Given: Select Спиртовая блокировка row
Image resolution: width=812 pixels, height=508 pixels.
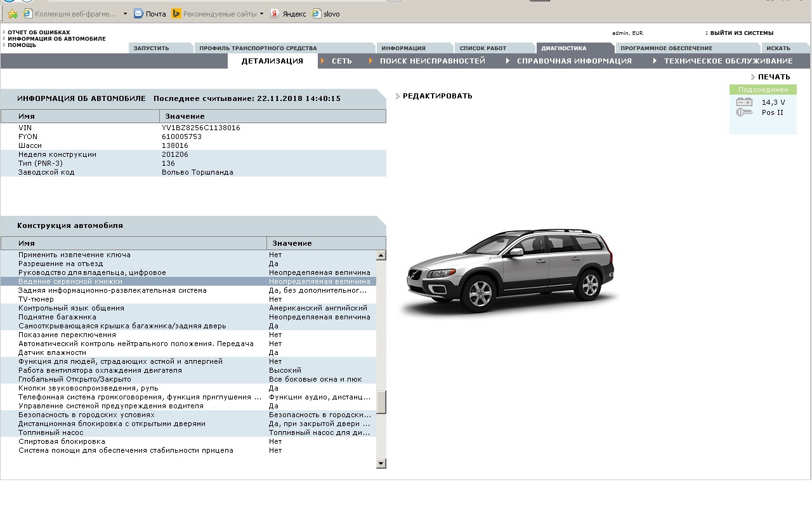Looking at the screenshot, I should [188, 441].
